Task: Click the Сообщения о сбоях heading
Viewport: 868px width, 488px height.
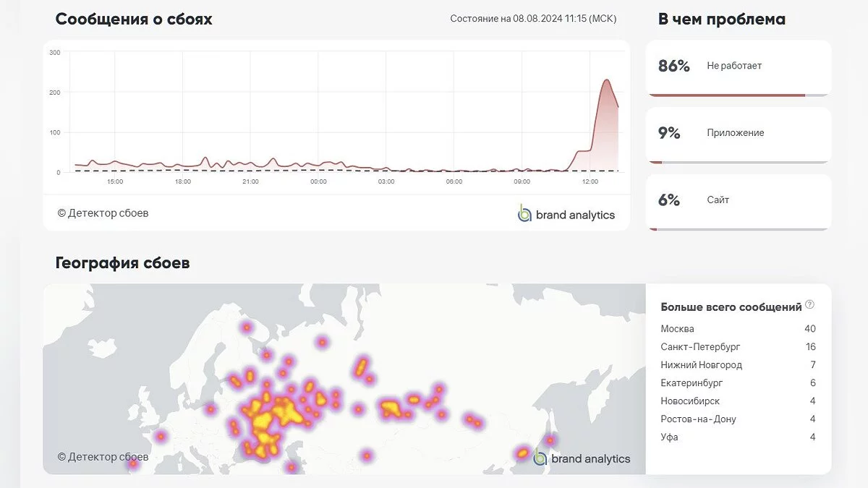Action: tap(134, 20)
